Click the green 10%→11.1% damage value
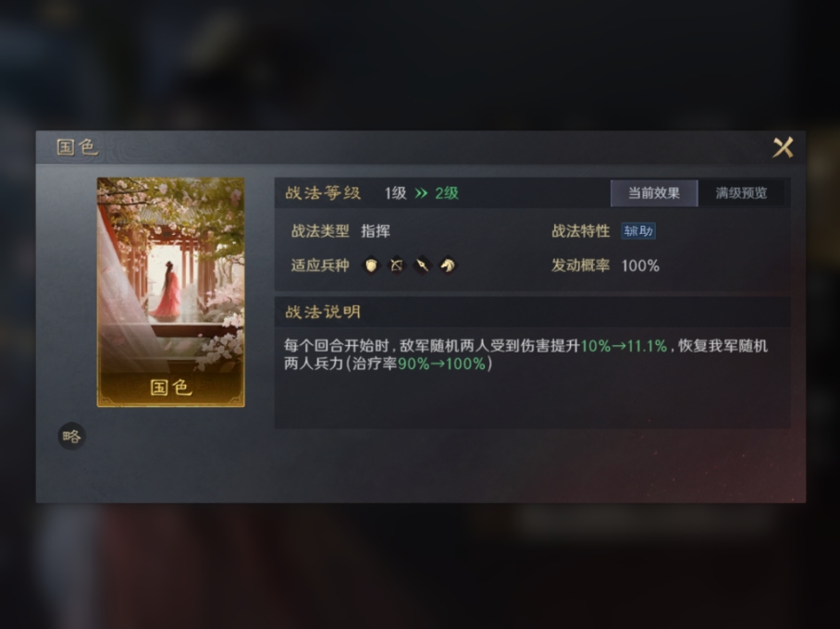840x629 pixels. pyautogui.click(x=624, y=346)
